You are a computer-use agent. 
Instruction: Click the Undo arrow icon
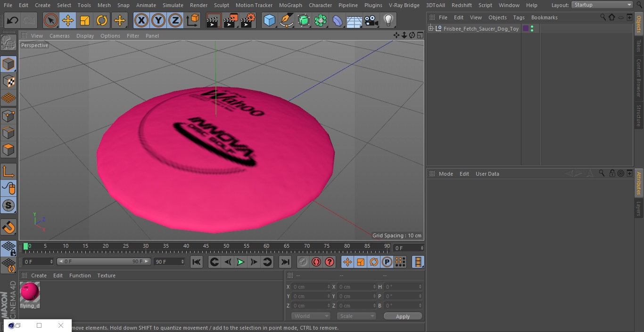(12, 21)
